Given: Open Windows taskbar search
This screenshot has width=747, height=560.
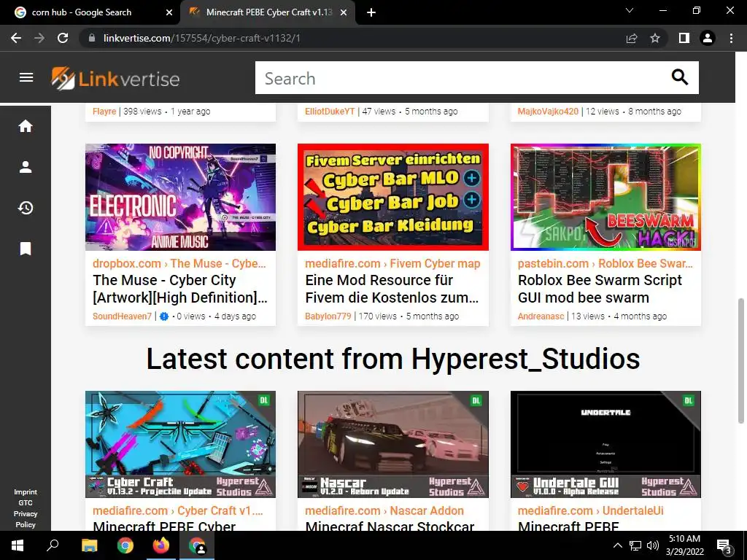Looking at the screenshot, I should click(x=53, y=545).
